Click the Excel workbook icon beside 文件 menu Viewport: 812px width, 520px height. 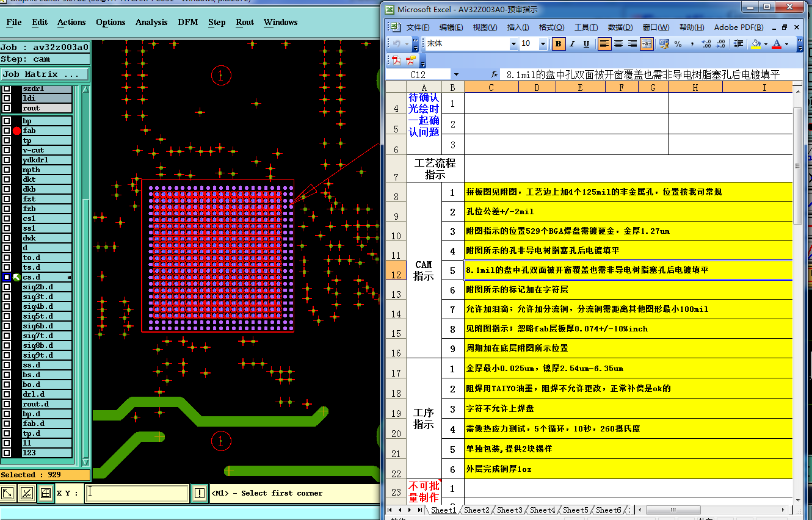[x=395, y=27]
